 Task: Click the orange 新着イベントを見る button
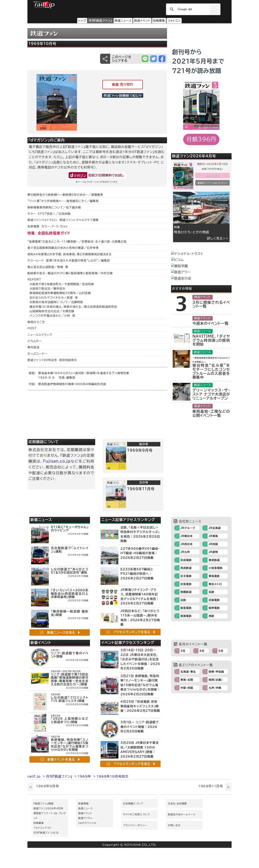tap(60, 759)
